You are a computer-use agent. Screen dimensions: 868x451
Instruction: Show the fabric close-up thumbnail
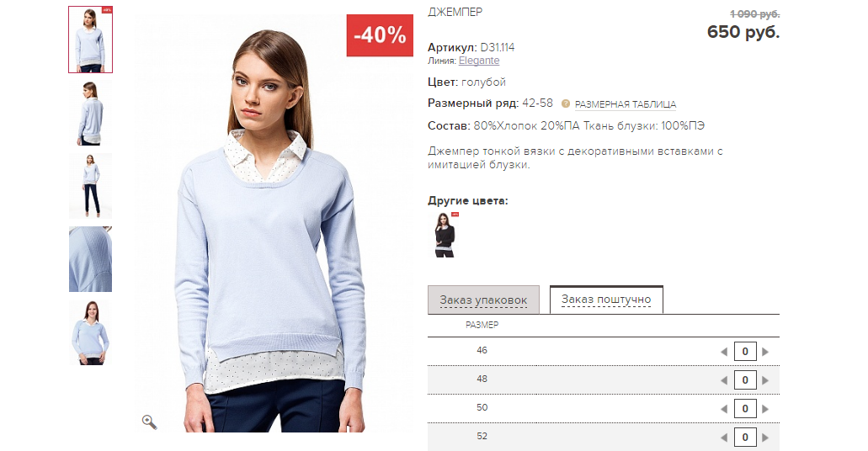coord(90,259)
